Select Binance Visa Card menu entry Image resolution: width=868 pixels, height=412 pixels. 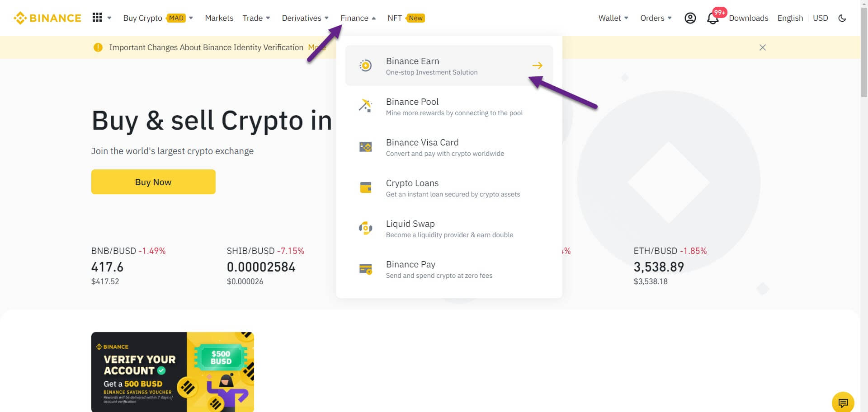(449, 147)
